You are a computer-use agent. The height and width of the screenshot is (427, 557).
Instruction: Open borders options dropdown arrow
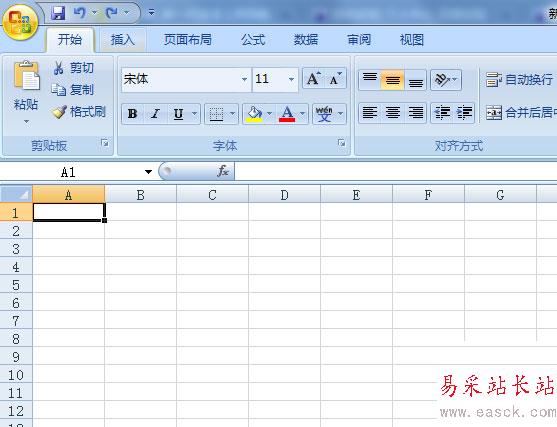233,114
